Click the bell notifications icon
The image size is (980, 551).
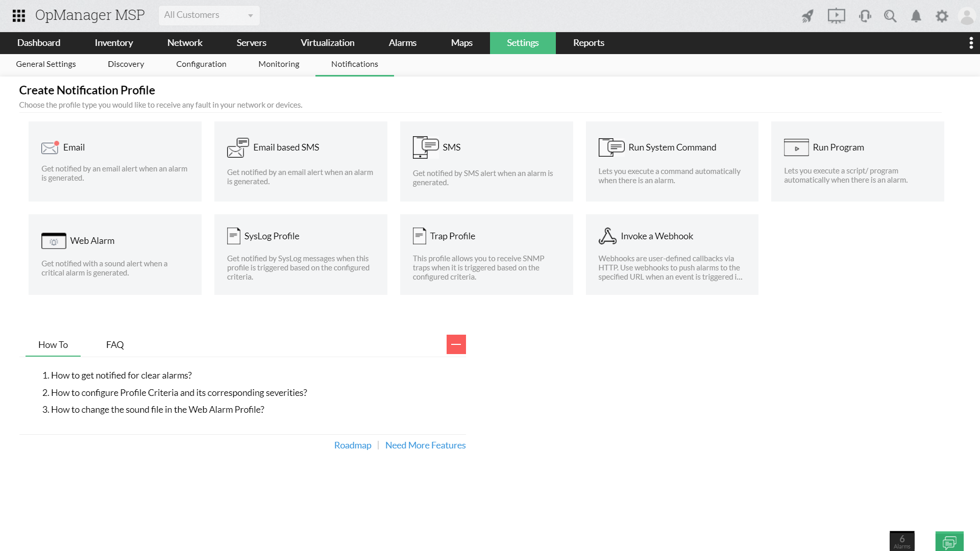pos(916,16)
